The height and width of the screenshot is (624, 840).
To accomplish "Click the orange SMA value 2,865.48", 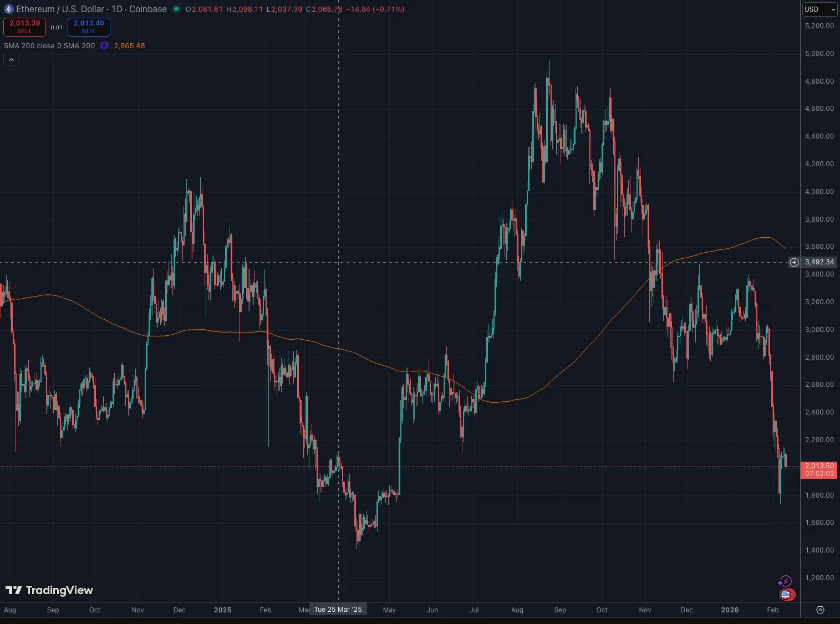I will (129, 45).
